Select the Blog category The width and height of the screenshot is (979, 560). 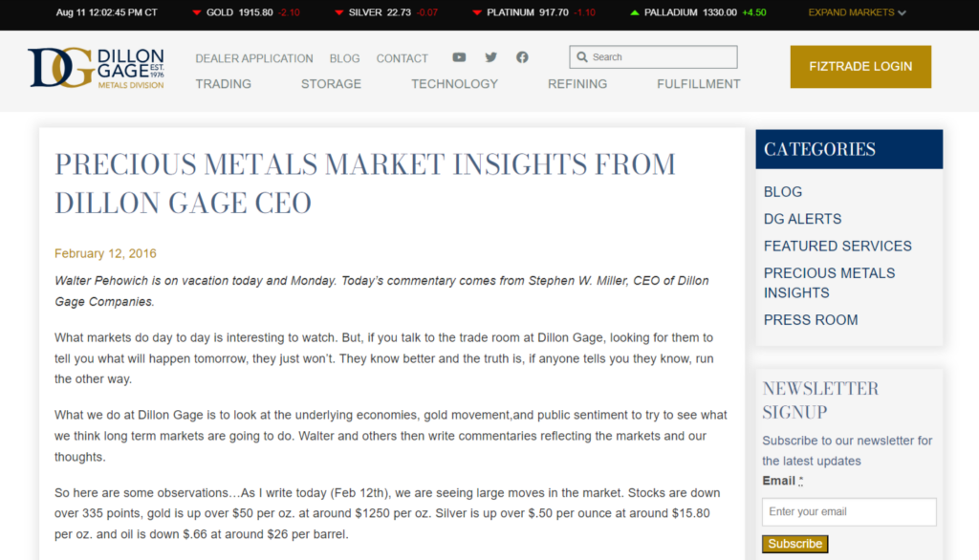coord(783,192)
